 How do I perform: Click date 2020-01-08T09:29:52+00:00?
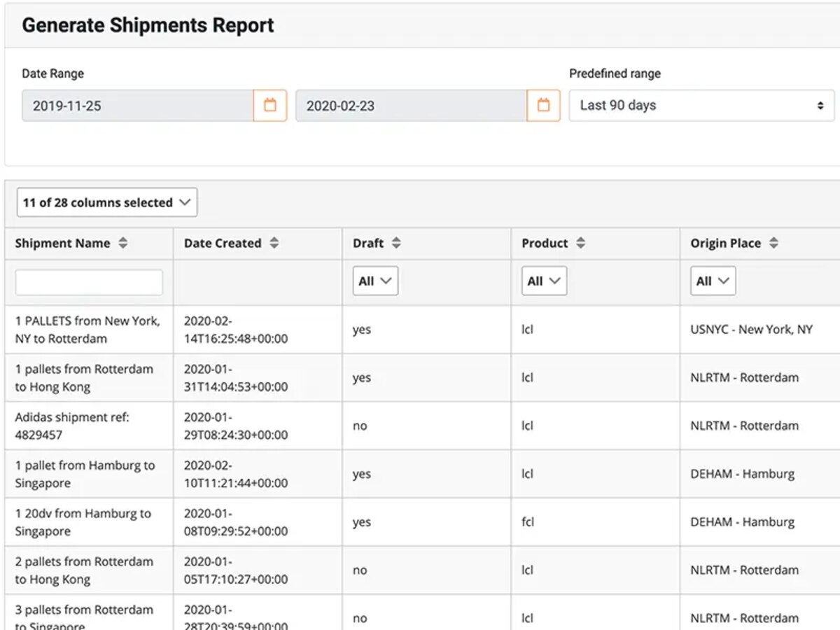[x=236, y=523]
